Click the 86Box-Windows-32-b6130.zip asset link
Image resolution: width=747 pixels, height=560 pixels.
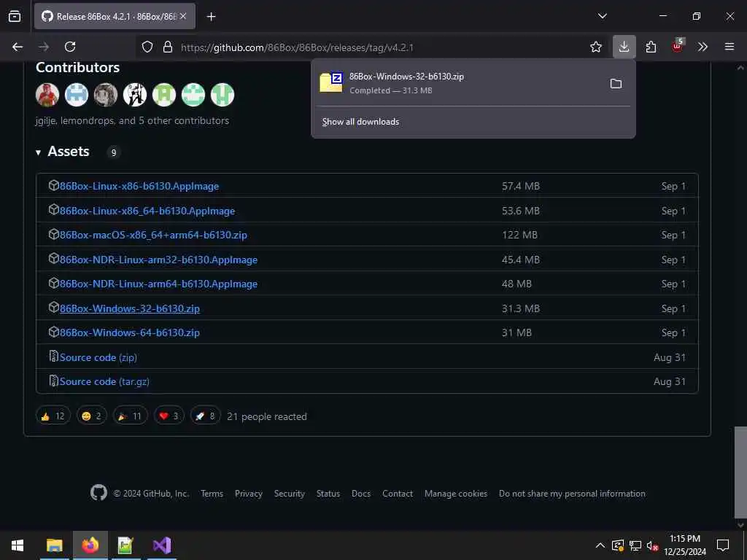pyautogui.click(x=130, y=308)
